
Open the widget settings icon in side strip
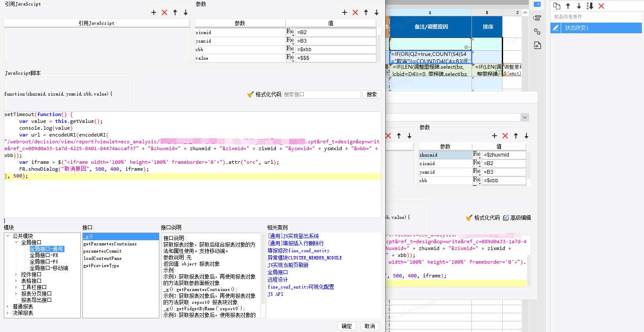(537, 18)
